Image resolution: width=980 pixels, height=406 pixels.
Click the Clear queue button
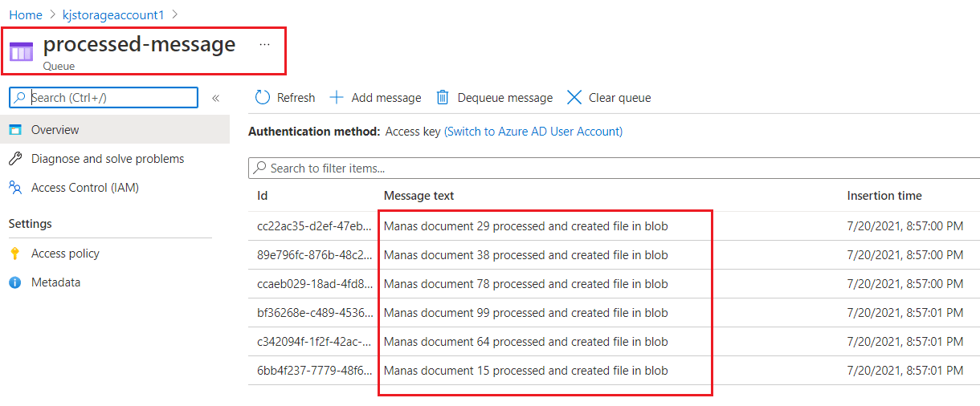pos(609,97)
